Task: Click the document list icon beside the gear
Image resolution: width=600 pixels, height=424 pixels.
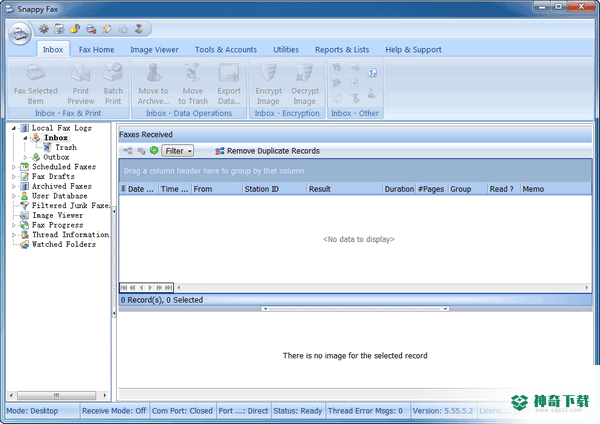Action: tap(59, 29)
